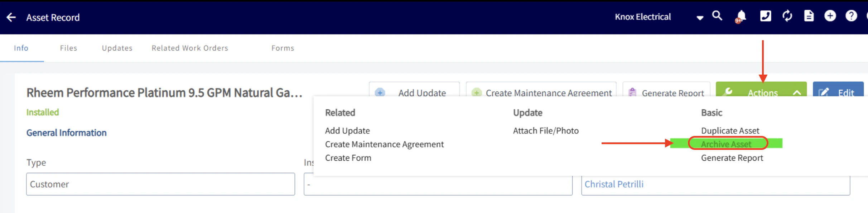The height and width of the screenshot is (213, 868).
Task: Click the General Information heading
Action: tap(66, 133)
